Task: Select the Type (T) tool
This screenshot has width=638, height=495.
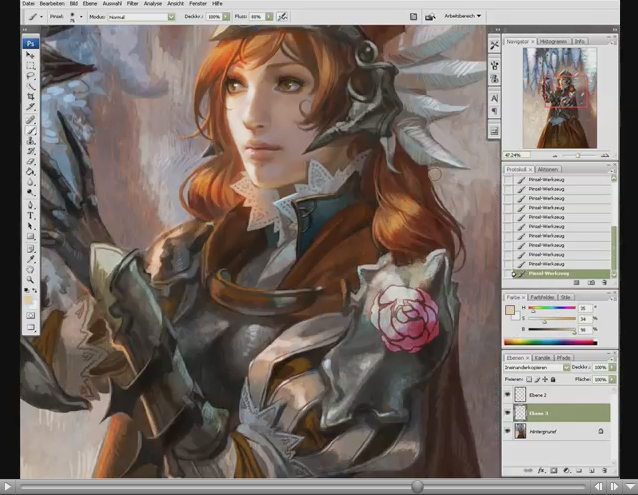Action: tap(30, 216)
